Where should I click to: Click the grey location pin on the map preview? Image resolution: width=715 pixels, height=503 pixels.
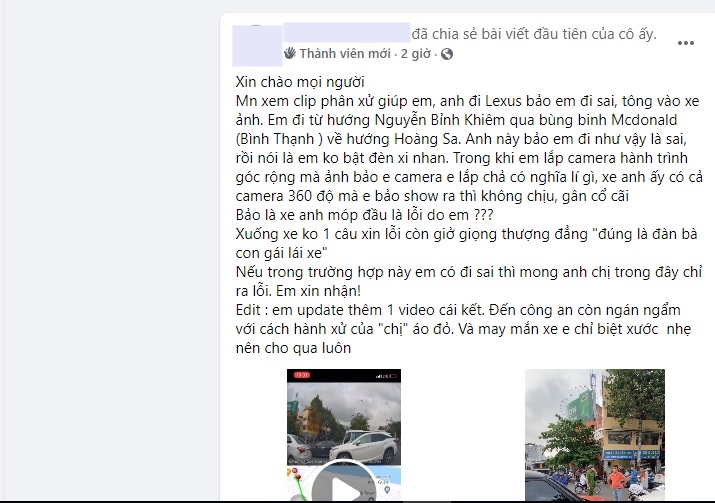387,490
